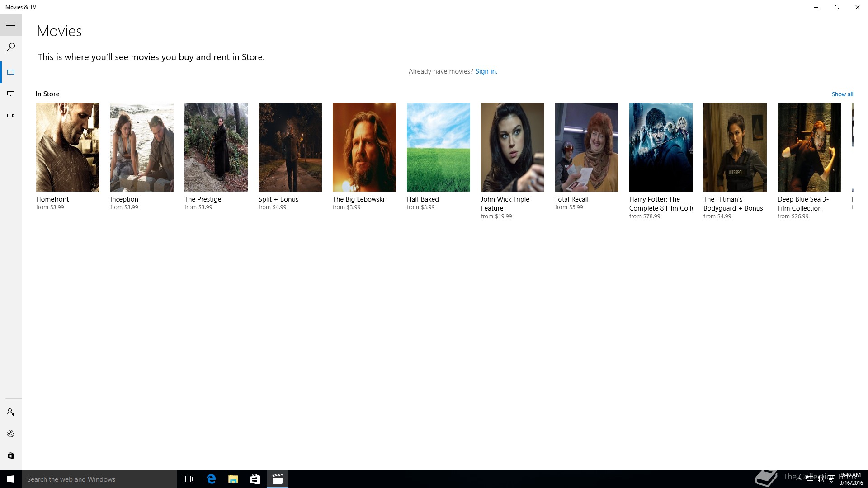
Task: Open the Inception movie poster
Action: 142,147
